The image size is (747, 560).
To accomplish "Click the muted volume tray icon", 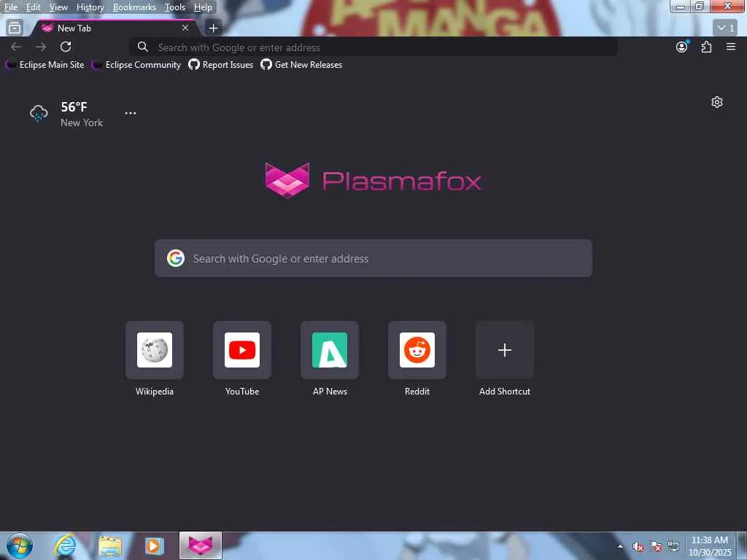I will pyautogui.click(x=638, y=547).
